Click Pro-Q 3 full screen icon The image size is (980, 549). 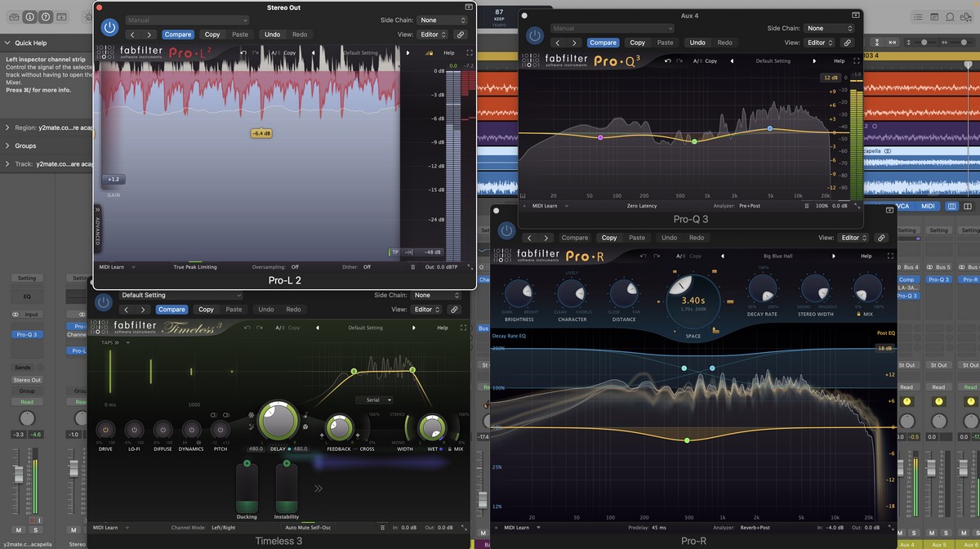(x=856, y=60)
